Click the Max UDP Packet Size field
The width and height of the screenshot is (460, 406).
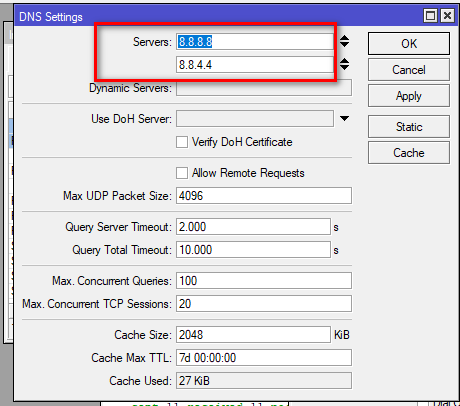pos(264,196)
